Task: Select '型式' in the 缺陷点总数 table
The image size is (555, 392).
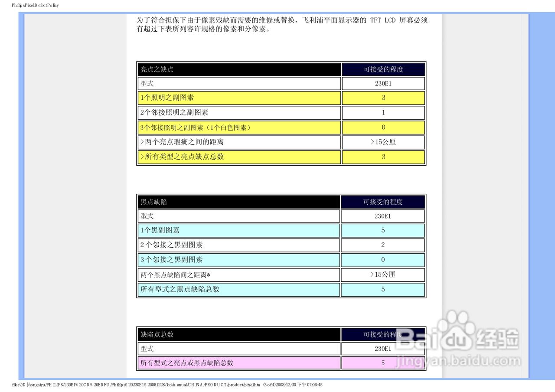Action: click(239, 349)
